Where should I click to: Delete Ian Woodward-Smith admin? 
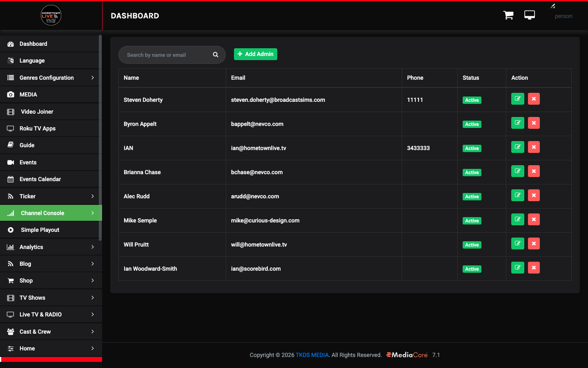534,268
